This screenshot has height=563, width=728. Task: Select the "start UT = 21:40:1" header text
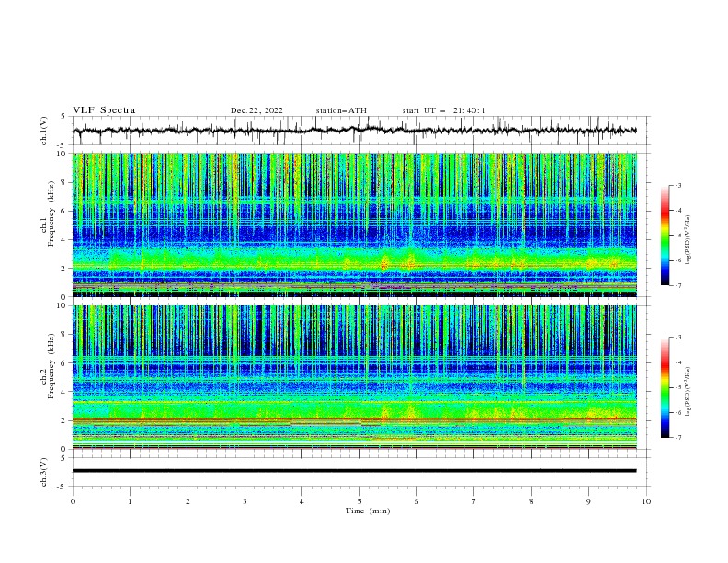click(444, 110)
